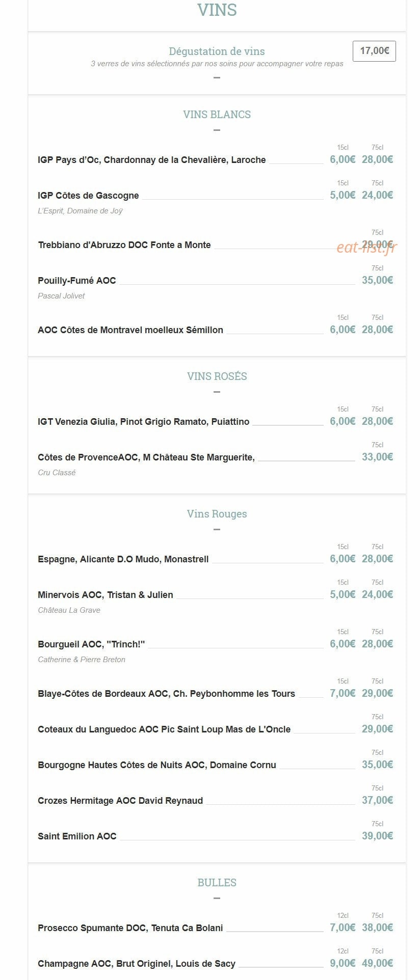
Task: Click the Côtes de Provence 33,00€ price
Action: pyautogui.click(x=377, y=457)
